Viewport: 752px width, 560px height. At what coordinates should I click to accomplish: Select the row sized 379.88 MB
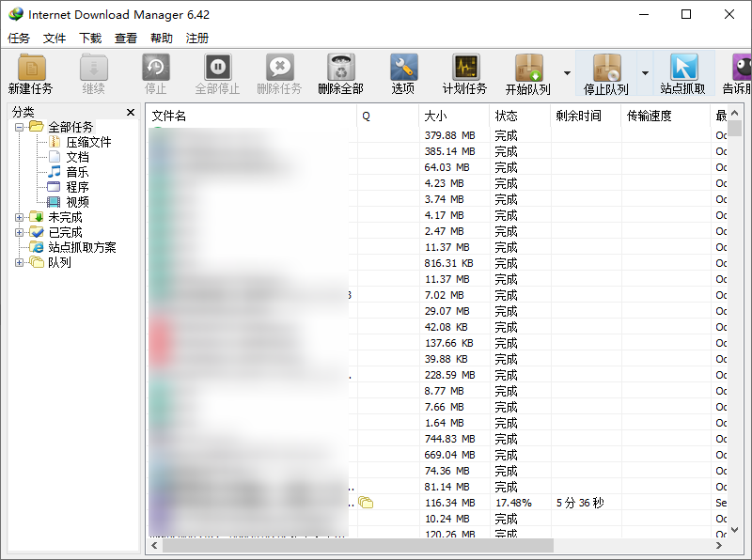point(437,135)
